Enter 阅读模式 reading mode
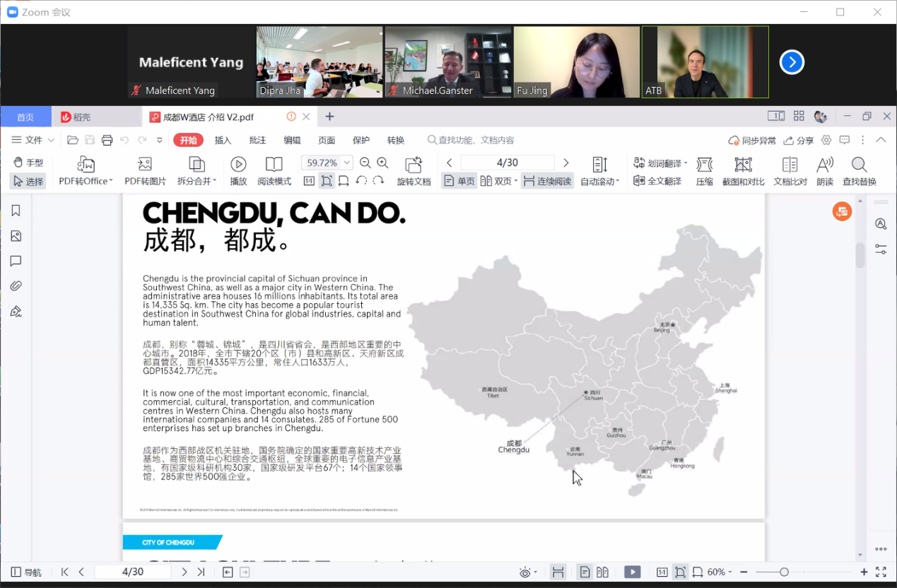The width and height of the screenshot is (897, 588). [x=274, y=172]
